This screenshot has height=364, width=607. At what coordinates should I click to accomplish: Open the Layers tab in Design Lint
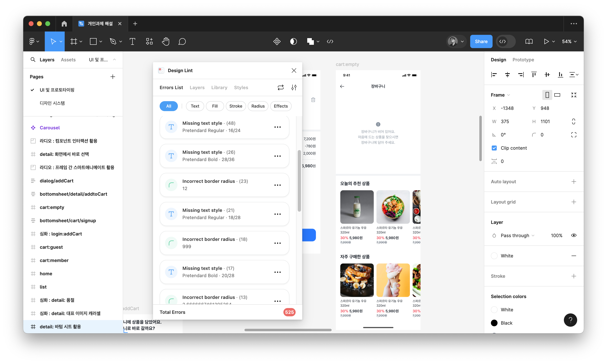tap(197, 87)
